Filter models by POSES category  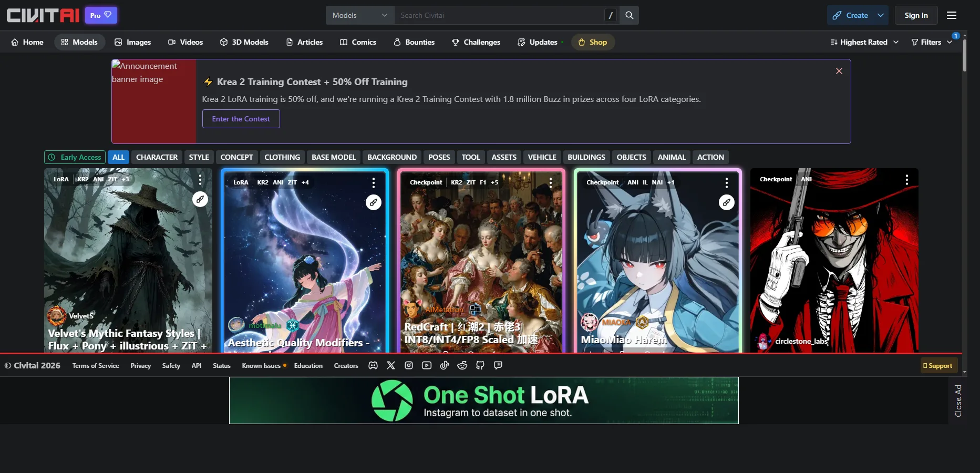tap(439, 157)
